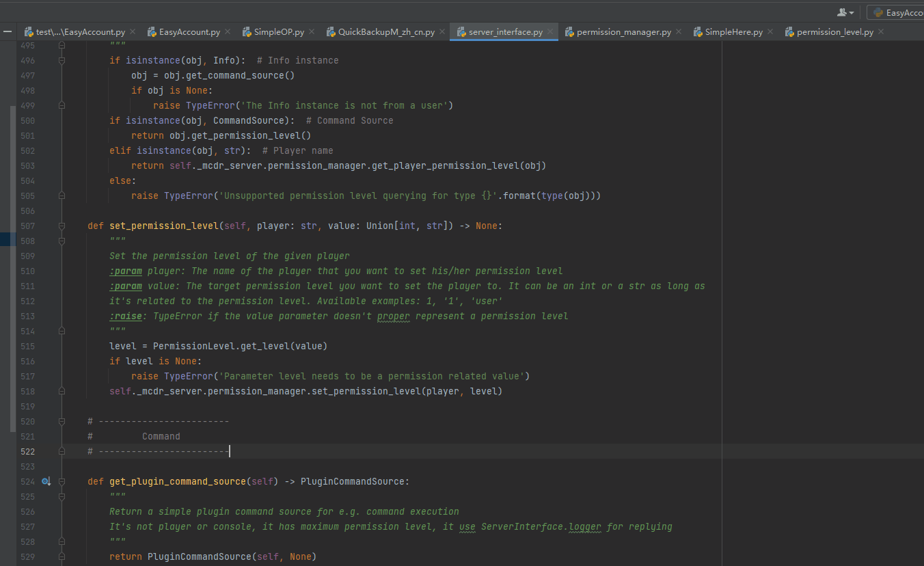Close the server_interface.py tab
The height and width of the screenshot is (566, 924).
[x=550, y=31]
